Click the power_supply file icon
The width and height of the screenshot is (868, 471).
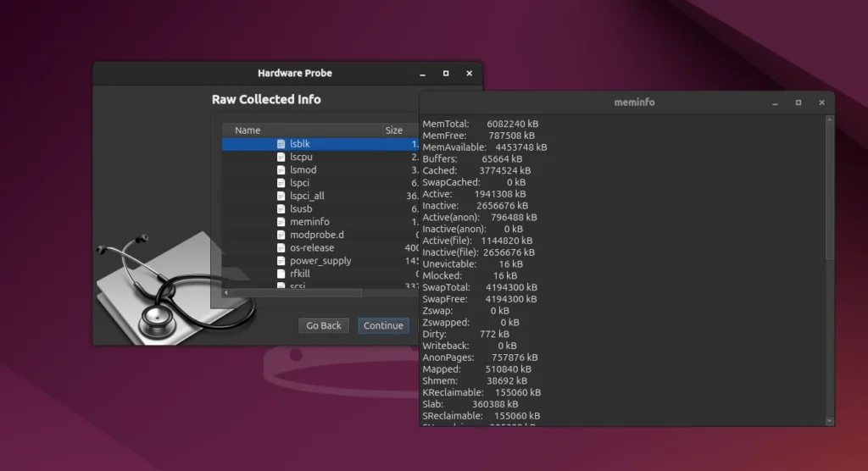pos(281,261)
